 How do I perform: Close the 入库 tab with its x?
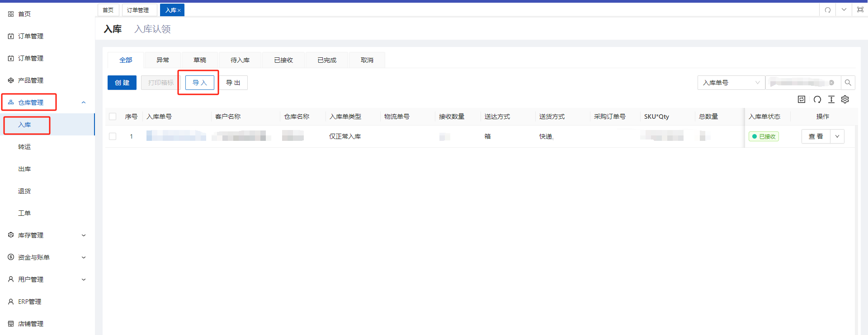[x=179, y=10]
